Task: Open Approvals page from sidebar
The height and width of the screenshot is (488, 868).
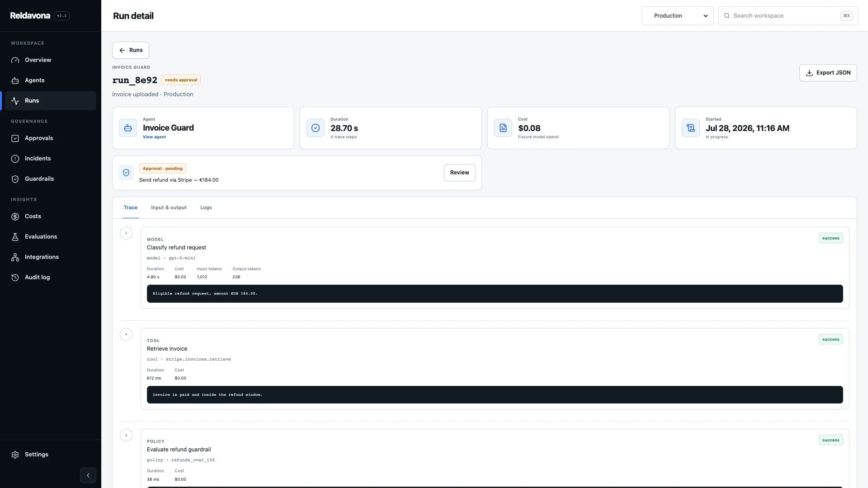Action: 51,138
